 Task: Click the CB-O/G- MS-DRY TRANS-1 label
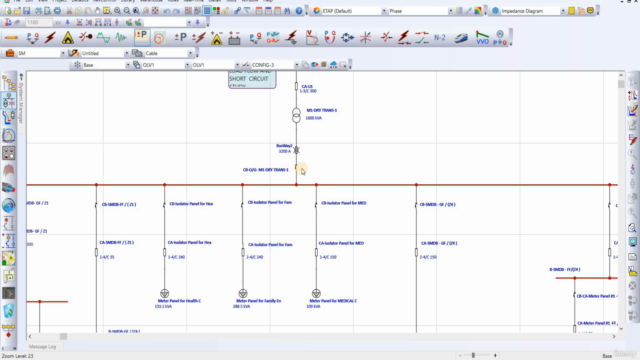[266, 170]
